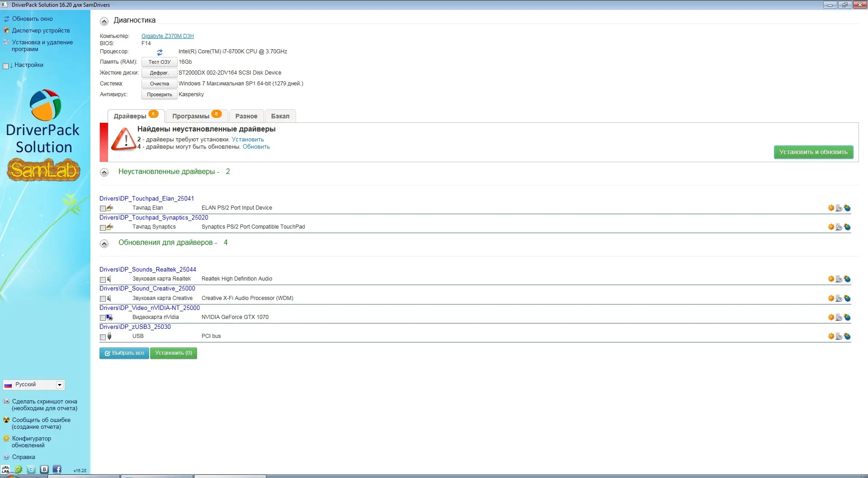This screenshot has height=478, width=868.
Task: Click the sun icon in the nVidia video card row
Action: coord(831,317)
